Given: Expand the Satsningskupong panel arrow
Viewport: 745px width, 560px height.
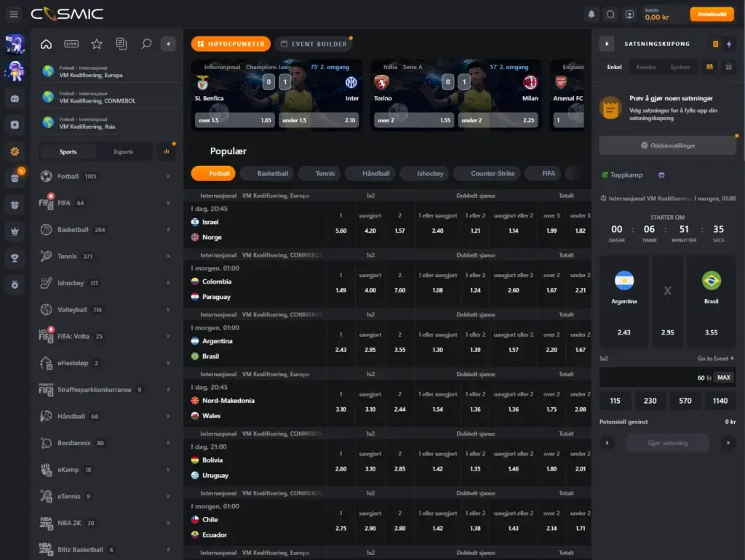Looking at the screenshot, I should click(x=607, y=44).
